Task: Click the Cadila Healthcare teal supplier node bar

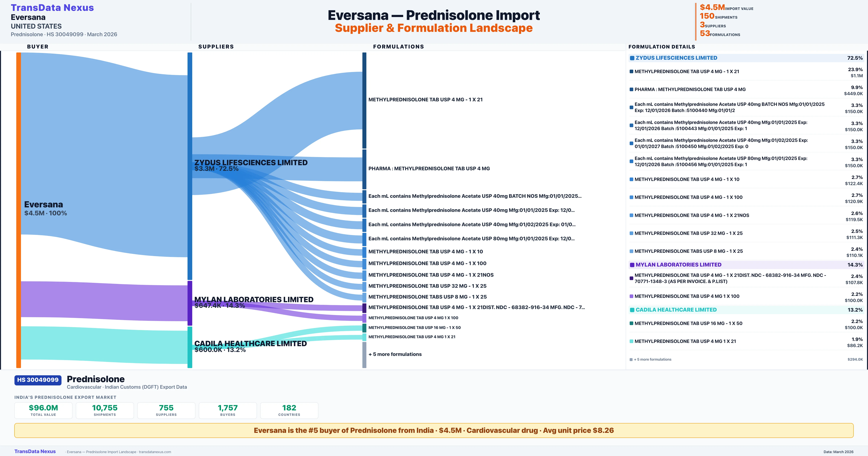Action: coord(190,347)
